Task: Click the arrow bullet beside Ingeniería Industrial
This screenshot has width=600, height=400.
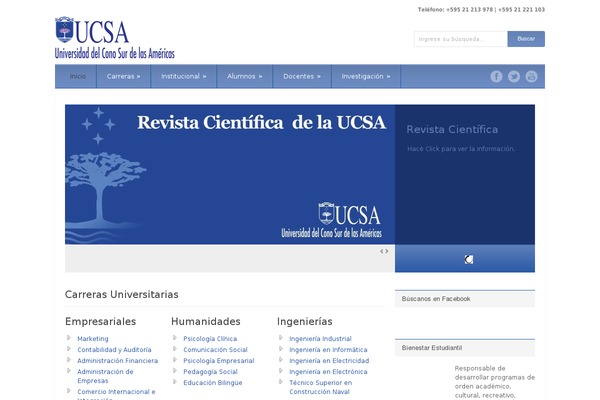Action: pyautogui.click(x=281, y=338)
